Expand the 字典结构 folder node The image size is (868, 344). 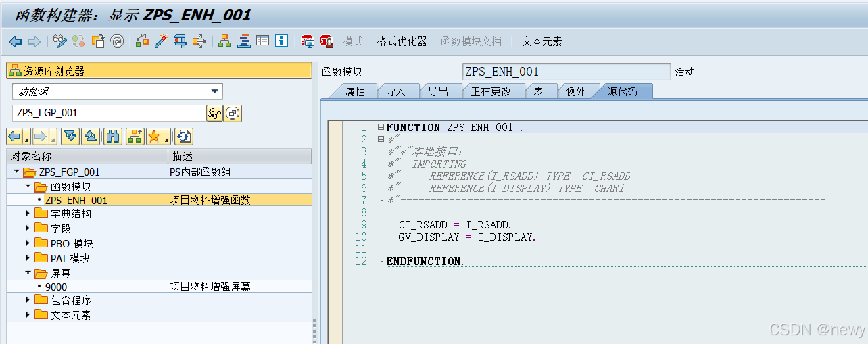pos(28,214)
